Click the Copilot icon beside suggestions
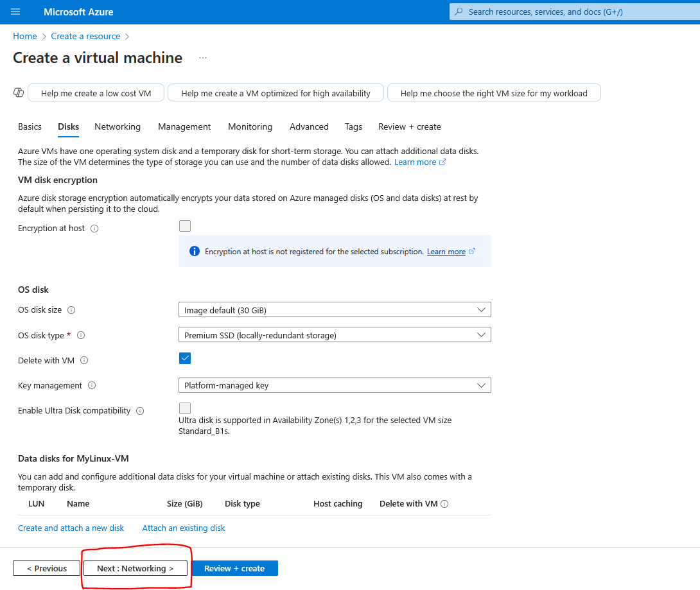 click(19, 92)
